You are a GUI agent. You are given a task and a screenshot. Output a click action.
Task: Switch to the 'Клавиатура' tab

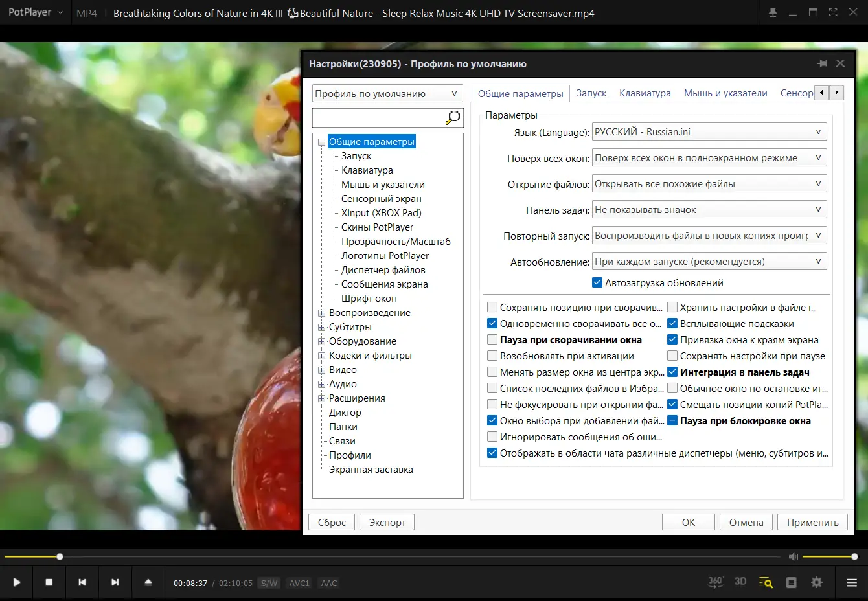[x=645, y=93]
